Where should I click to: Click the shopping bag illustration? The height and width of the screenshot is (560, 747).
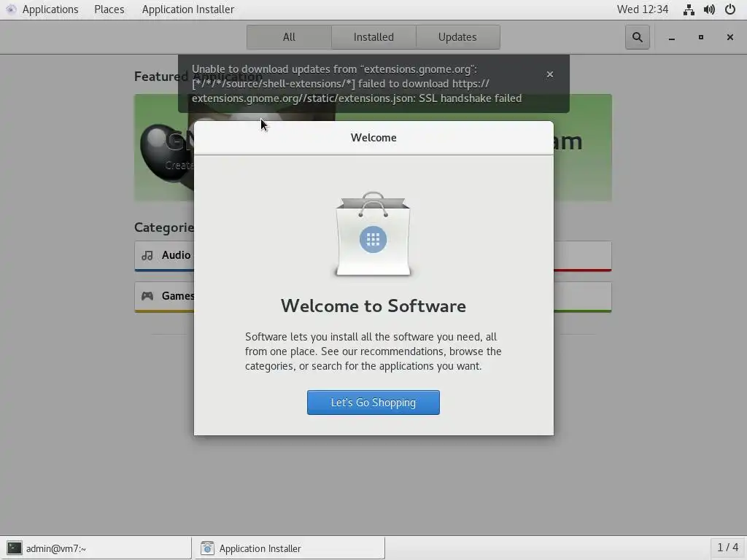click(373, 234)
